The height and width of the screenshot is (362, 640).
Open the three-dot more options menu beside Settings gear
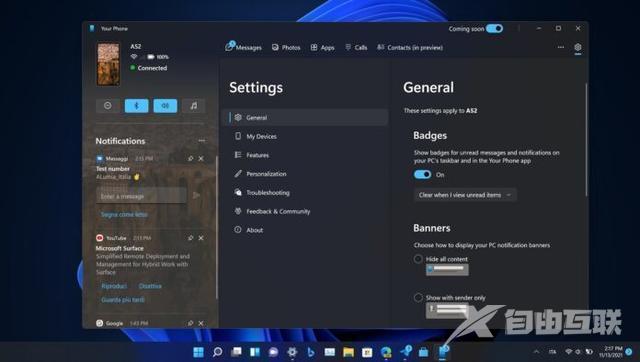tap(561, 47)
